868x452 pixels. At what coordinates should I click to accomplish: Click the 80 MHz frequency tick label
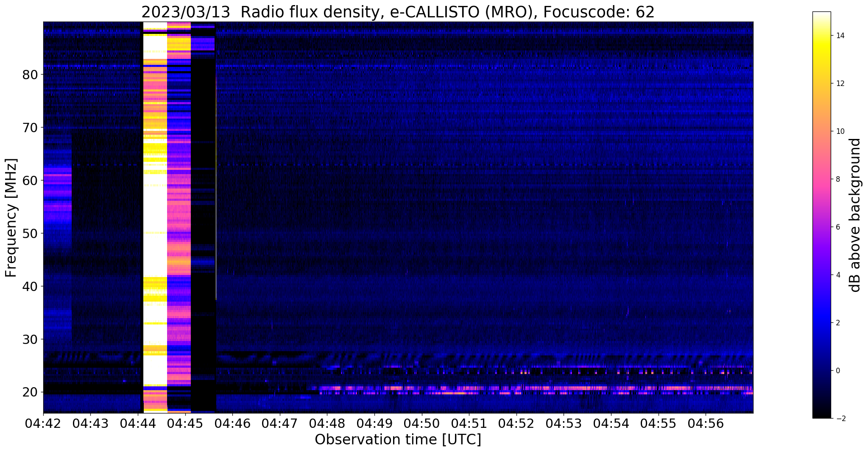pos(30,75)
